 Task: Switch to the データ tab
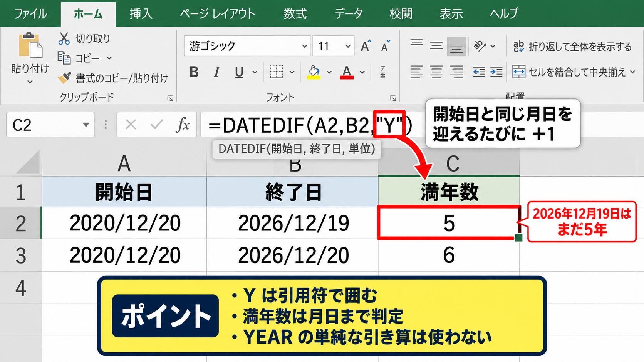348,14
